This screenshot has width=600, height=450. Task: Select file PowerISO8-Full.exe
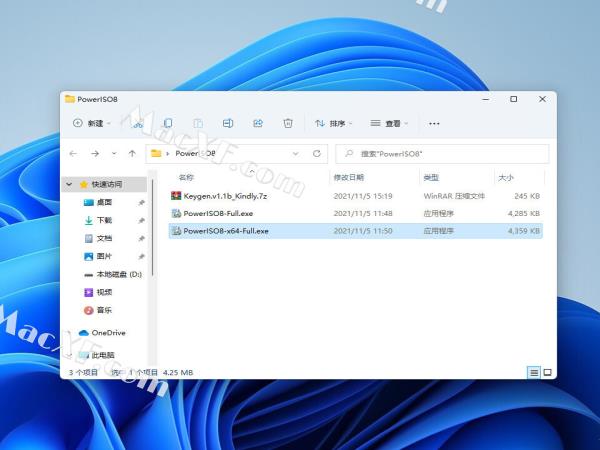218,214
